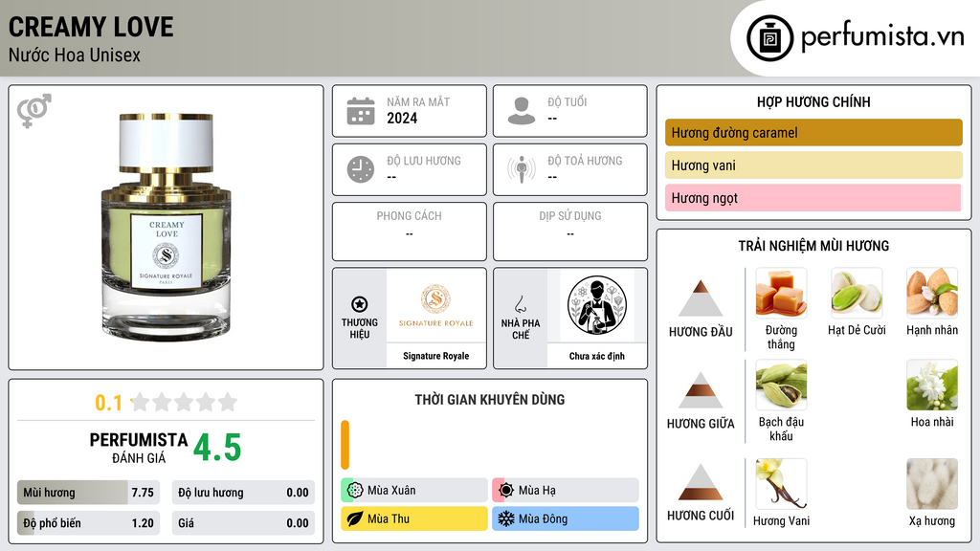Click the Hợp hương chính heading

pyautogui.click(x=813, y=101)
